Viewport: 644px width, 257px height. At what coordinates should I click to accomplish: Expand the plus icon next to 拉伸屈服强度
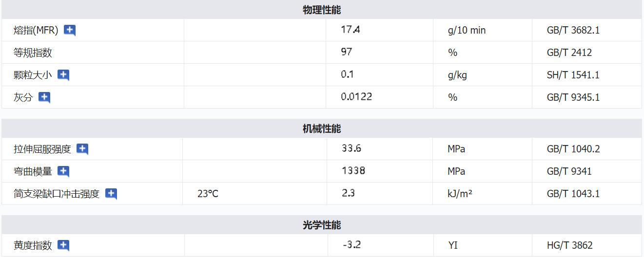coord(82,149)
